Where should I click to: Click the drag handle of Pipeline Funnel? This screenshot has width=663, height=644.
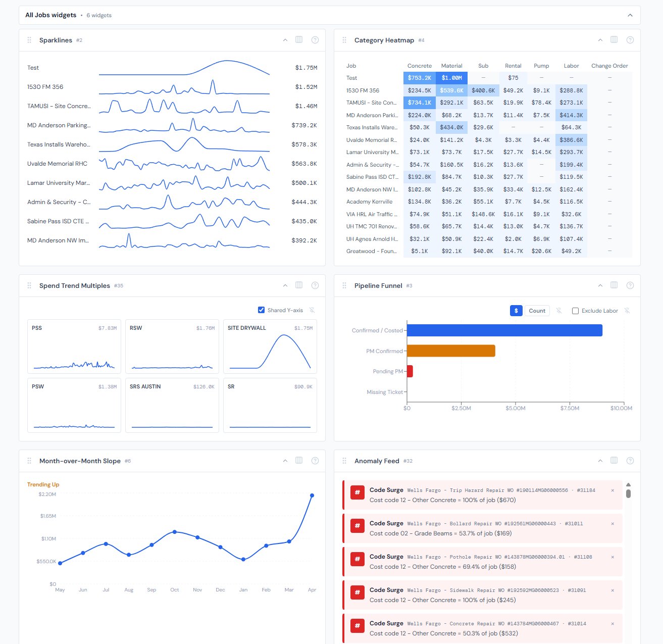click(344, 285)
